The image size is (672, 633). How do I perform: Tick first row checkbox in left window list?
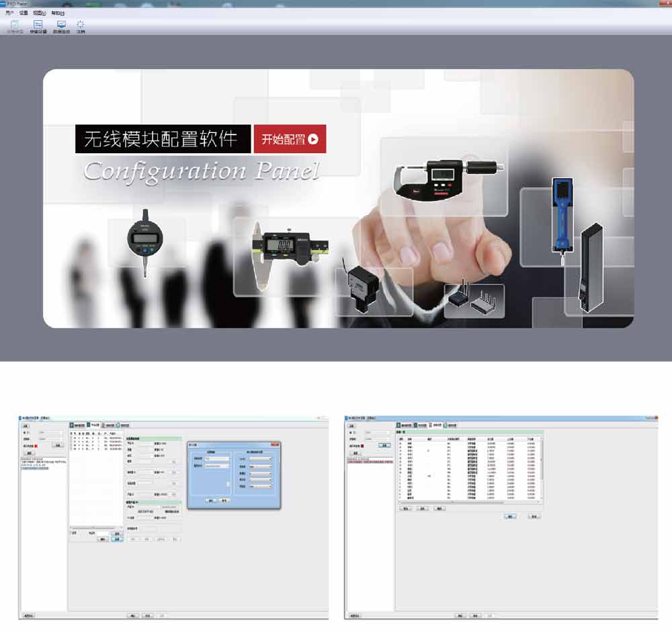(x=73, y=438)
